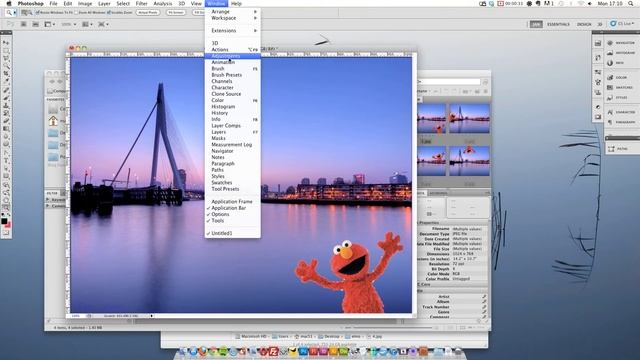Open document status info arrow
The height and width of the screenshot is (360, 640).
pos(151,316)
